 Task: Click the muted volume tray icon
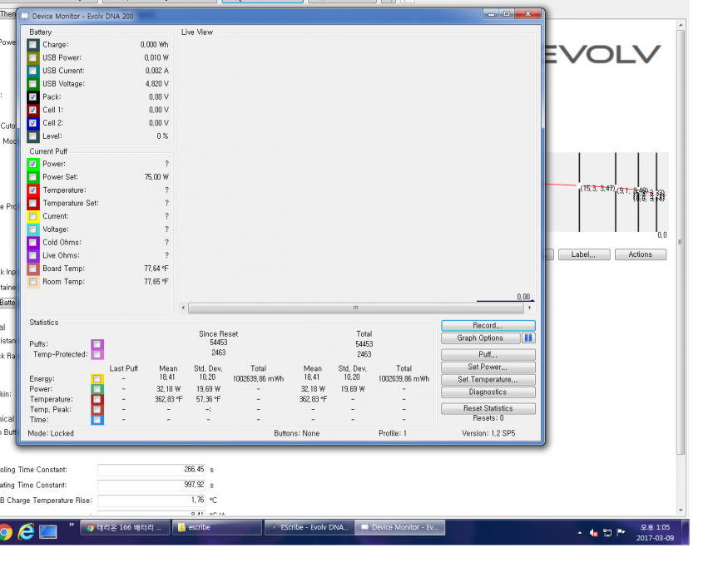593,533
